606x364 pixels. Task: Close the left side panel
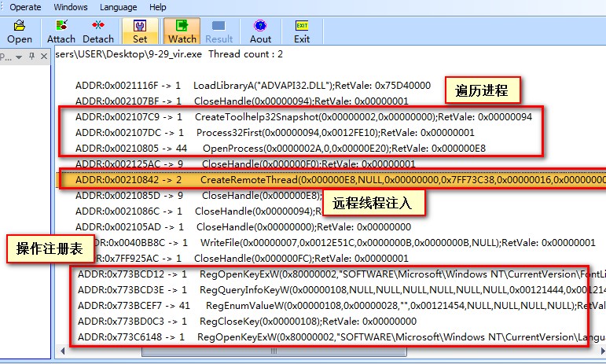pyautogui.click(x=44, y=57)
